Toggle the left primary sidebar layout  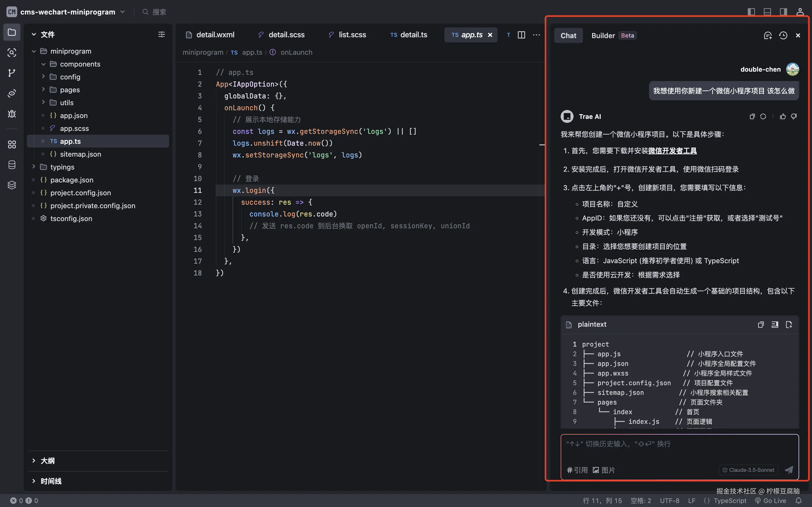pyautogui.click(x=751, y=12)
